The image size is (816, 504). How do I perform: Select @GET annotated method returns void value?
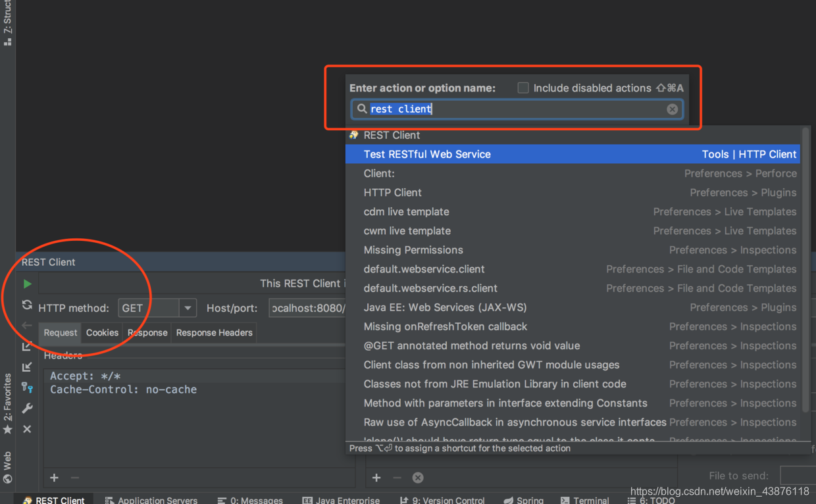[573, 345]
